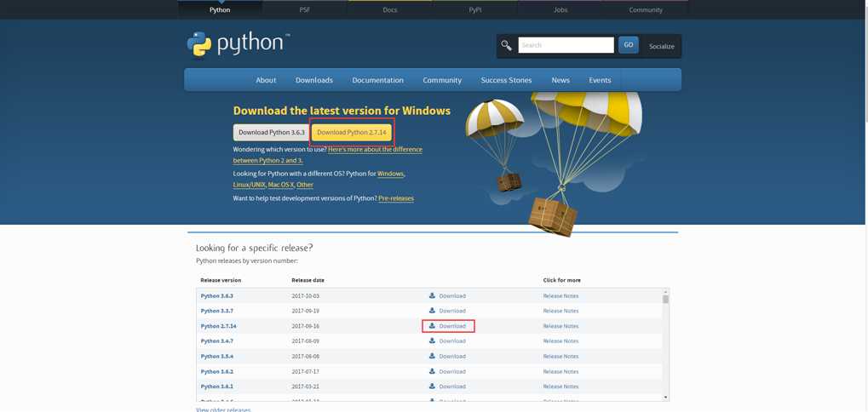Open the Pre-releases link
868x412 pixels.
tap(396, 198)
